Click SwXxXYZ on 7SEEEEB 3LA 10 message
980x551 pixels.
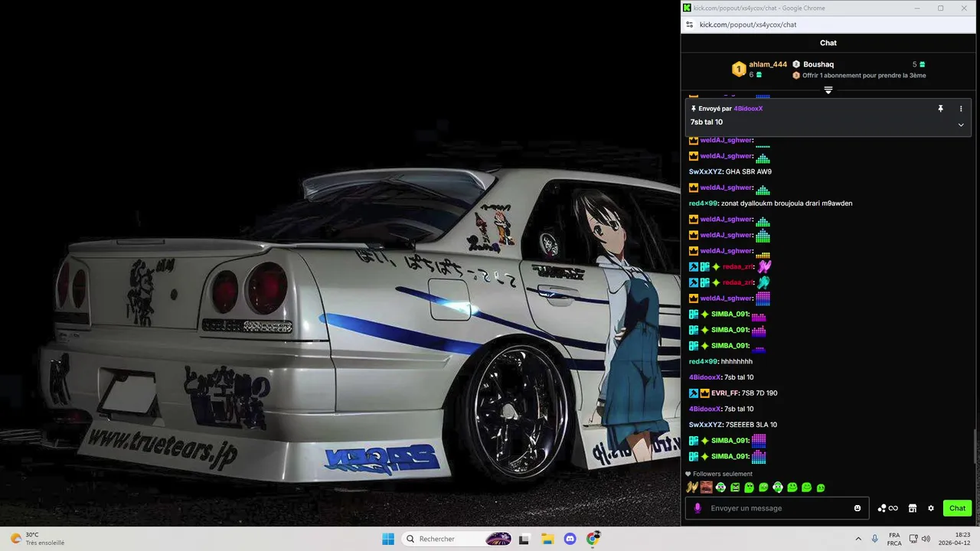pyautogui.click(x=706, y=425)
